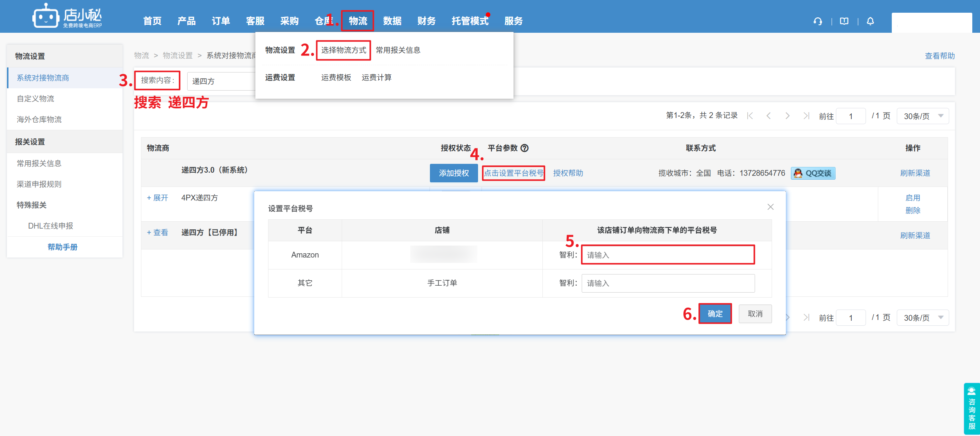The height and width of the screenshot is (436, 980).
Task: Open the book help manual icon
Action: (844, 21)
